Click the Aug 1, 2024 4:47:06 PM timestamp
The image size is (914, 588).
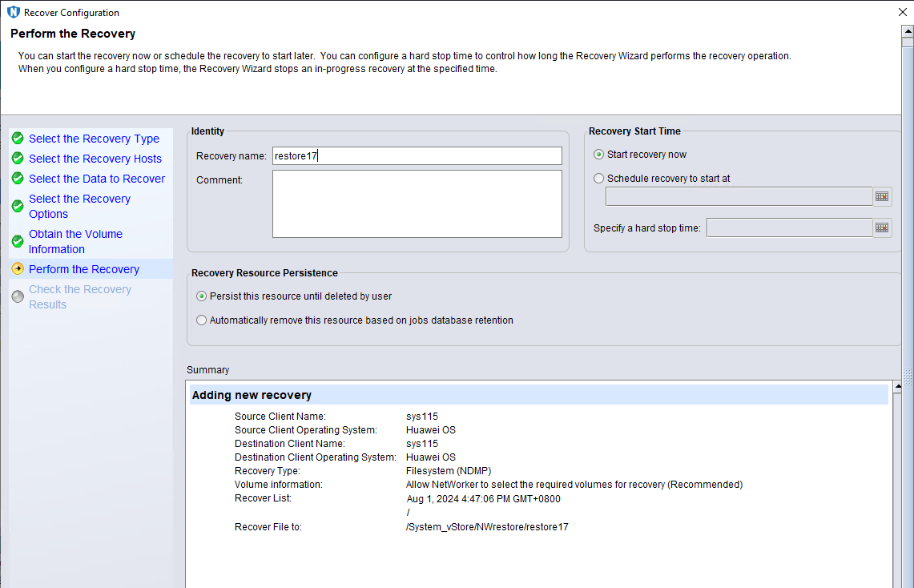click(484, 499)
